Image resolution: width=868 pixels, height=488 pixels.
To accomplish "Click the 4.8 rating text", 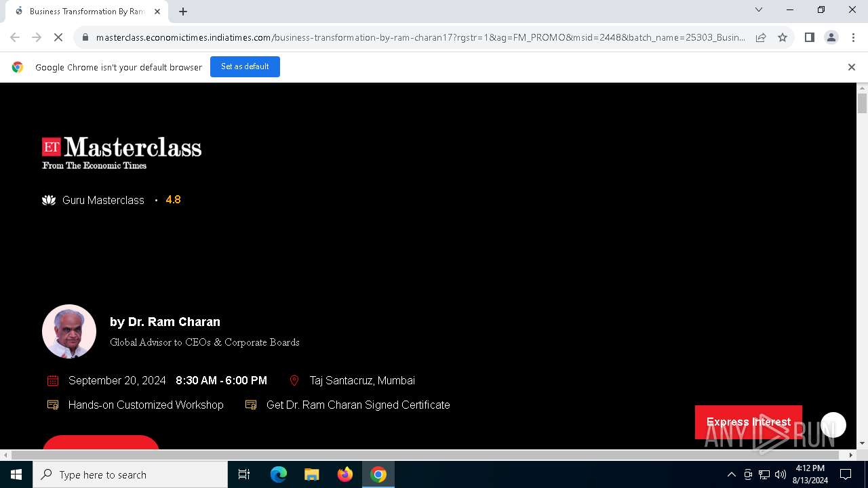I will click(173, 200).
